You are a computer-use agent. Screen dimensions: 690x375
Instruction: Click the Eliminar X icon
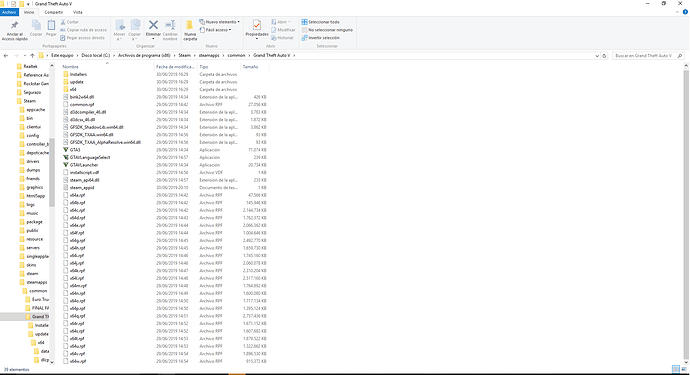(x=153, y=25)
